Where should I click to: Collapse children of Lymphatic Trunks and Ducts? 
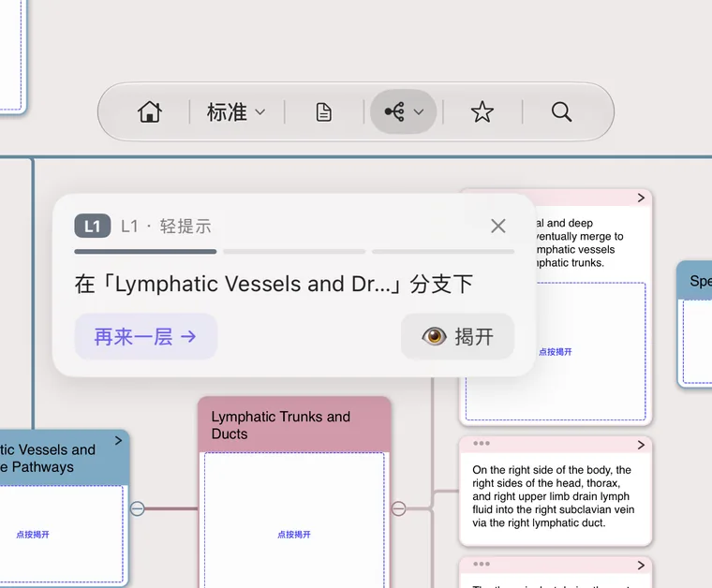[x=399, y=508]
